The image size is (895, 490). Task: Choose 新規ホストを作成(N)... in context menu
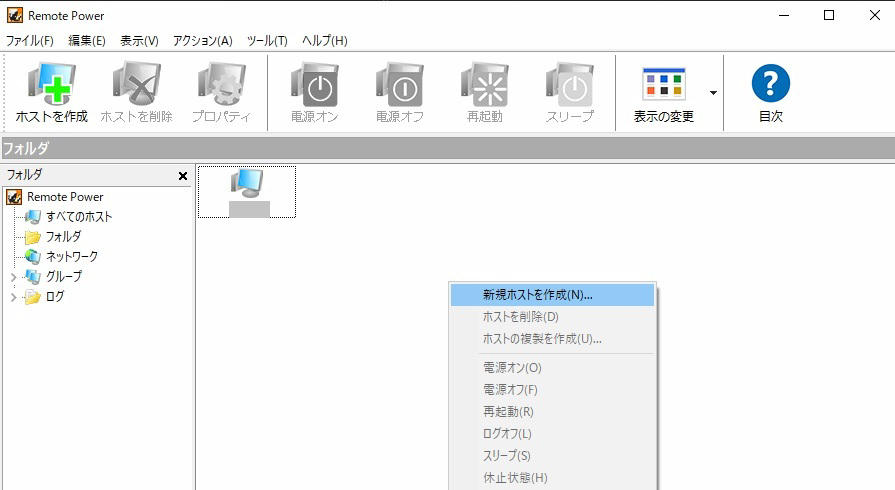click(553, 295)
